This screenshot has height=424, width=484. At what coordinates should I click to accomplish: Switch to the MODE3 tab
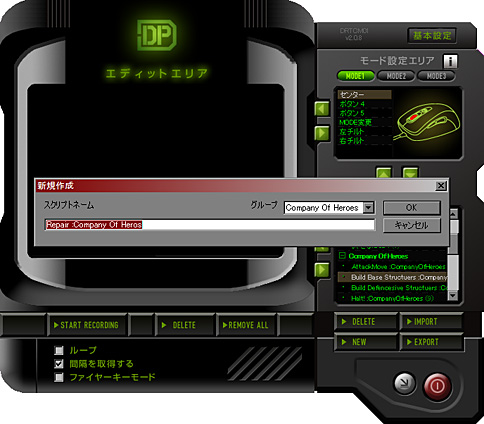[x=436, y=76]
